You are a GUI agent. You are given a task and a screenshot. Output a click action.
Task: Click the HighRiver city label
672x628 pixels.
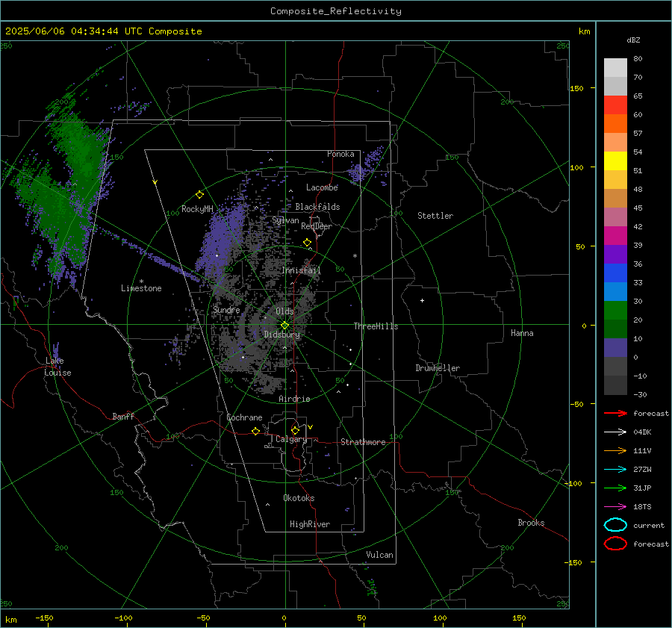(310, 524)
